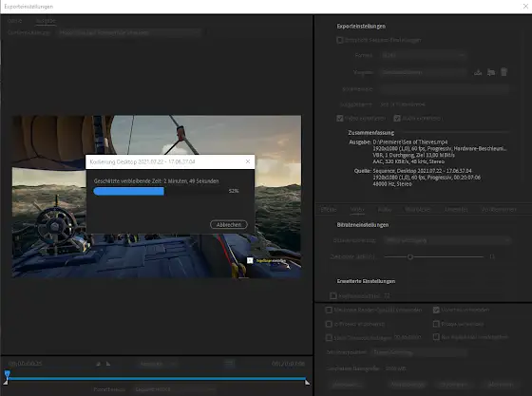Open the Audio settings tab
This screenshot has width=532, height=396.
point(385,210)
